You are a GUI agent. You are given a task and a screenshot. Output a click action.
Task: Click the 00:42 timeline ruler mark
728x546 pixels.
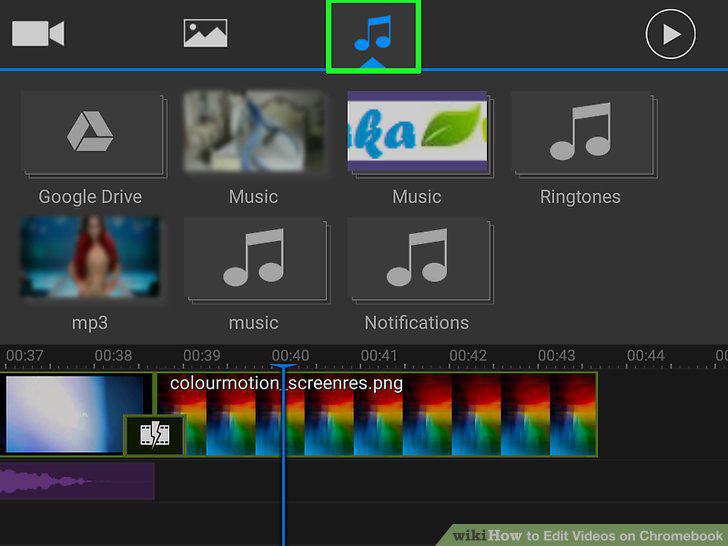click(468, 356)
